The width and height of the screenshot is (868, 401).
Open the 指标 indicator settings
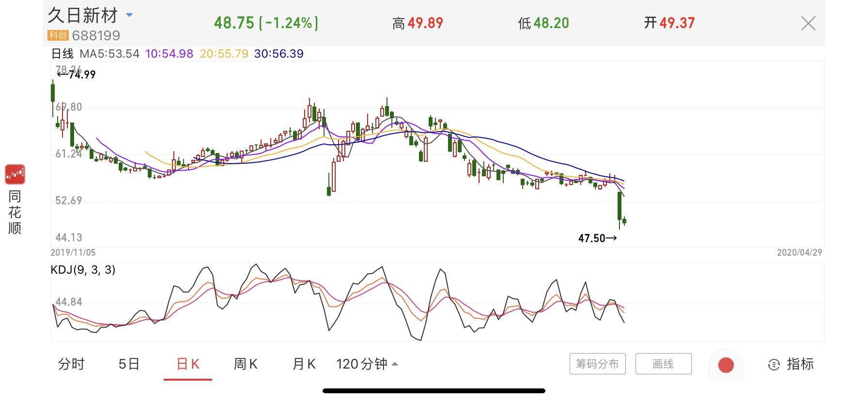click(791, 364)
